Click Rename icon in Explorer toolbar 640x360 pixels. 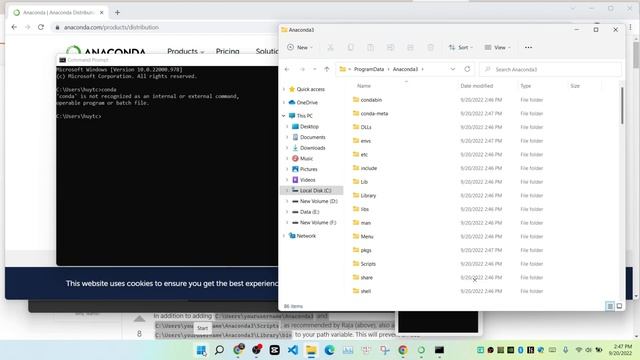(x=390, y=47)
